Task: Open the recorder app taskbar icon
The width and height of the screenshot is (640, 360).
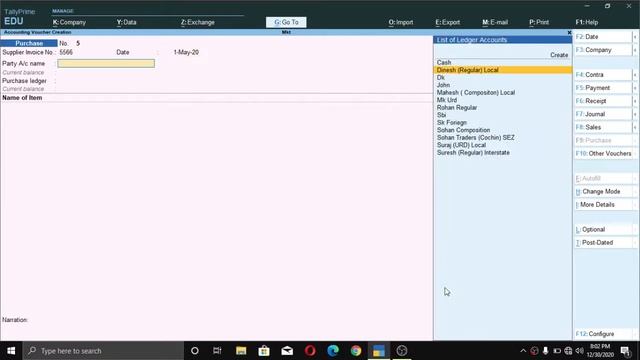Action: coord(402,351)
